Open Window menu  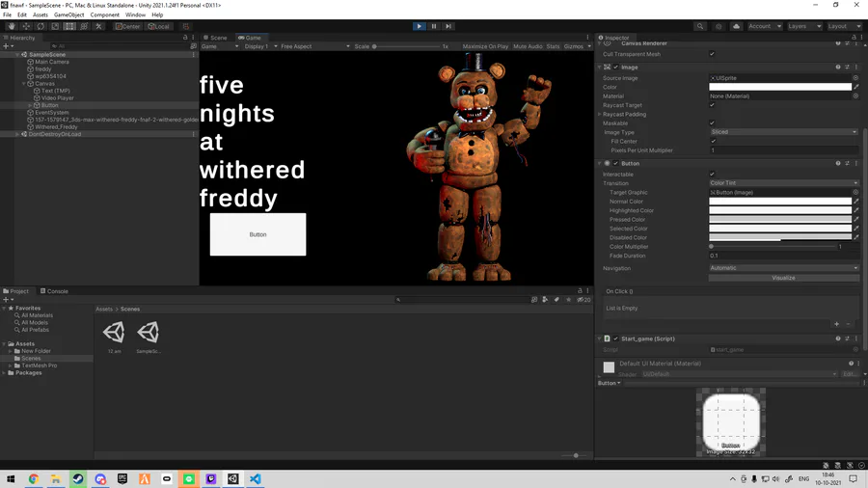[x=135, y=14]
